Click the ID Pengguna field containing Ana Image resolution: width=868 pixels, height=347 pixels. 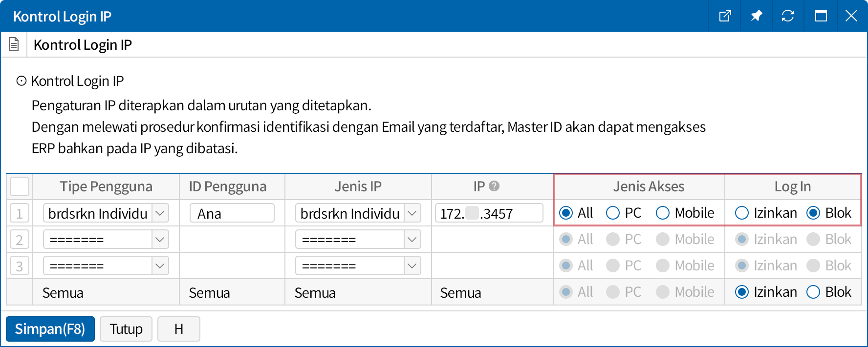(x=232, y=213)
